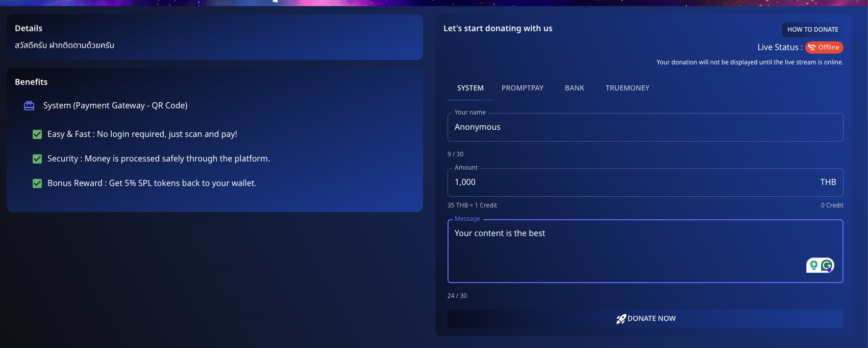
Task: Click the Your name field containing Anonymous
Action: coord(646,127)
